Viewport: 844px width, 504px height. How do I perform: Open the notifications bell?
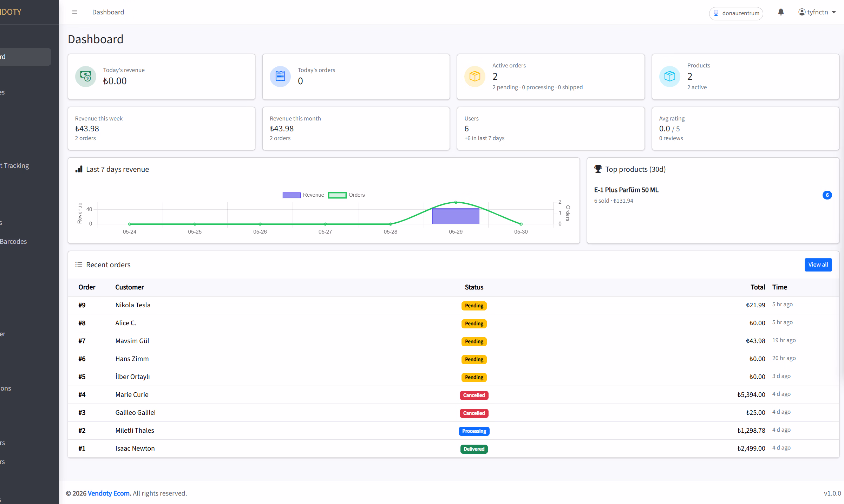tap(781, 12)
